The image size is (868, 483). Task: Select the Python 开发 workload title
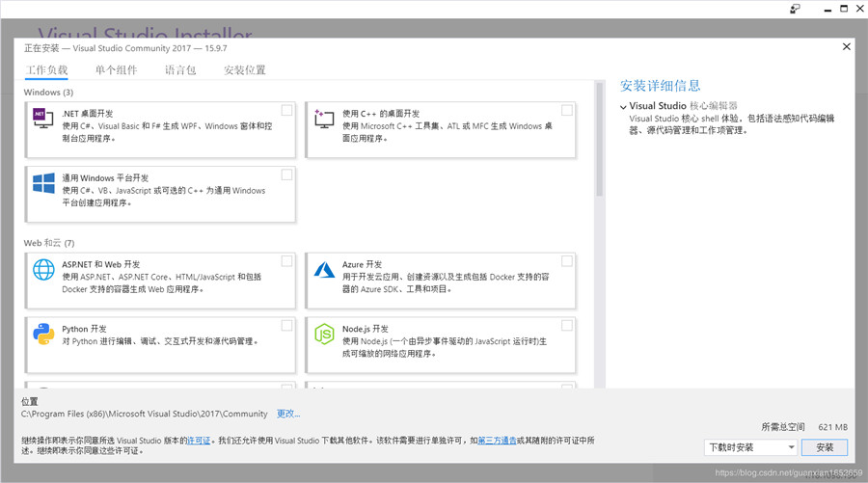click(x=84, y=329)
